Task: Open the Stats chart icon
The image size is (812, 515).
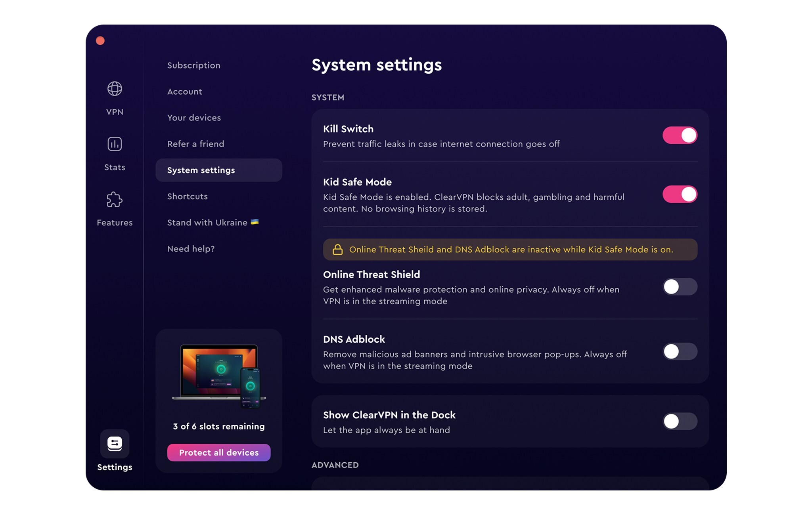Action: [115, 144]
